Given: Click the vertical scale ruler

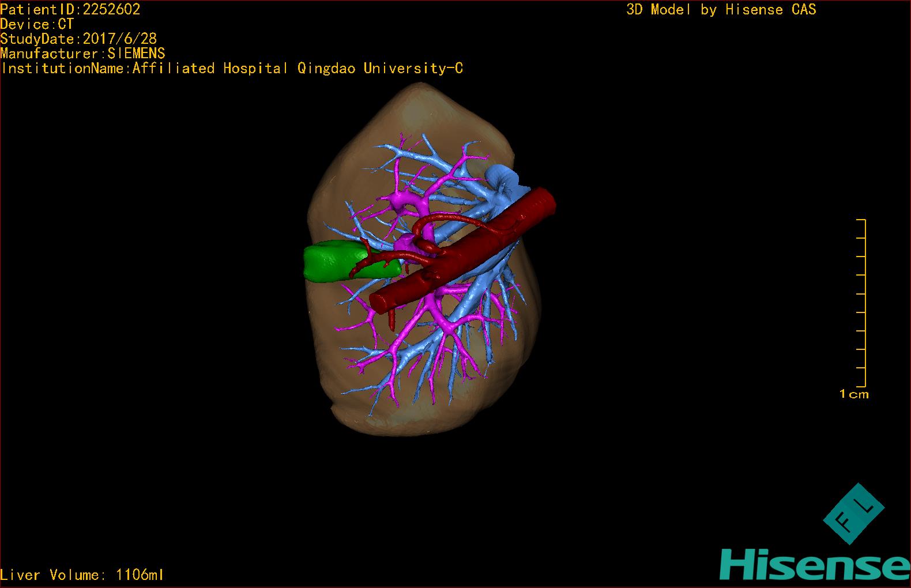Looking at the screenshot, I should point(861,303).
